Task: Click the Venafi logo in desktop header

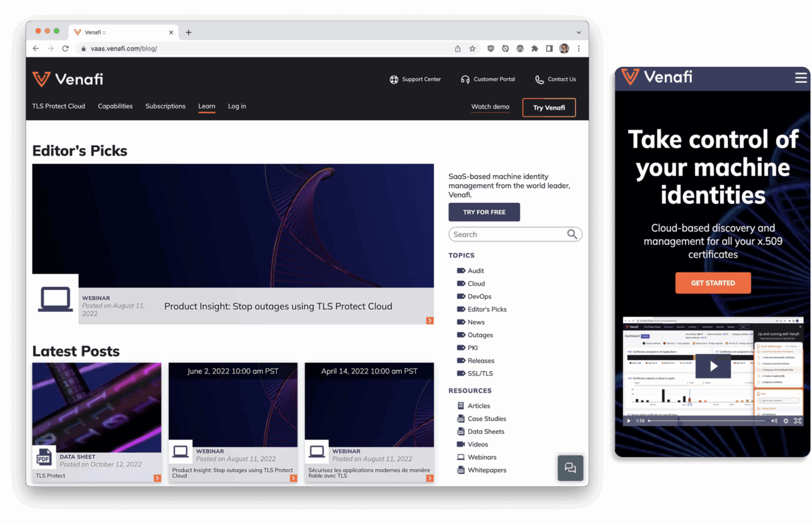Action: pos(68,79)
